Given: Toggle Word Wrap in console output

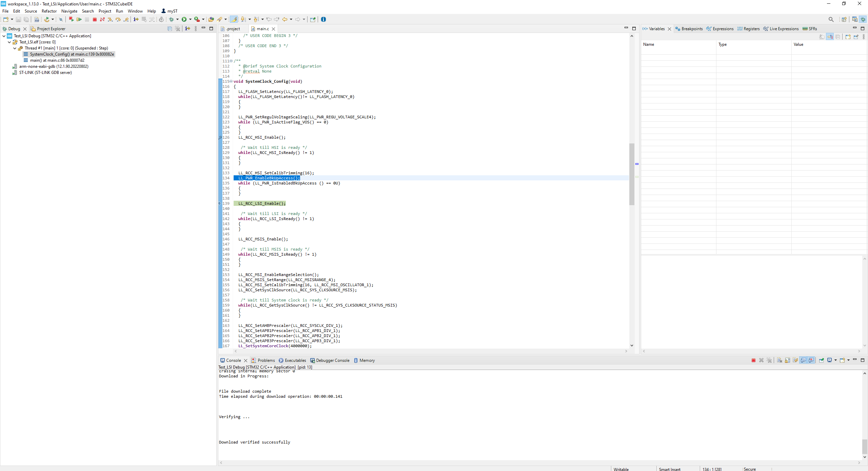Looking at the screenshot, I should pyautogui.click(x=795, y=360).
